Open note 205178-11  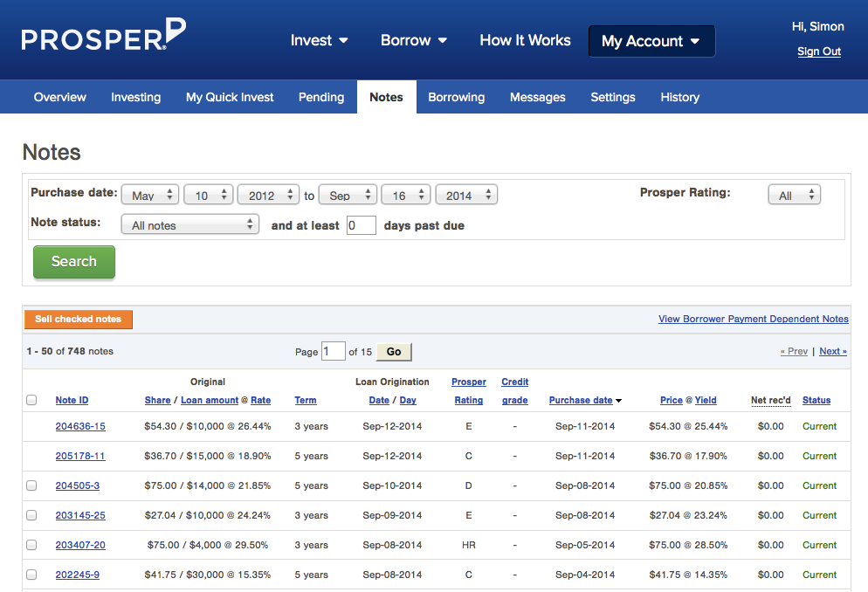click(x=80, y=456)
